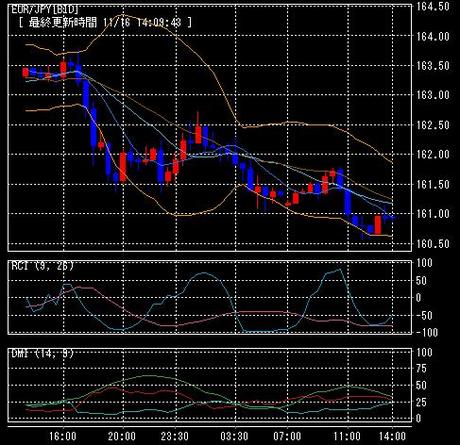Viewport: 460px width, 445px height.
Task: Select the 164.00 price axis label
Action: 433,36
